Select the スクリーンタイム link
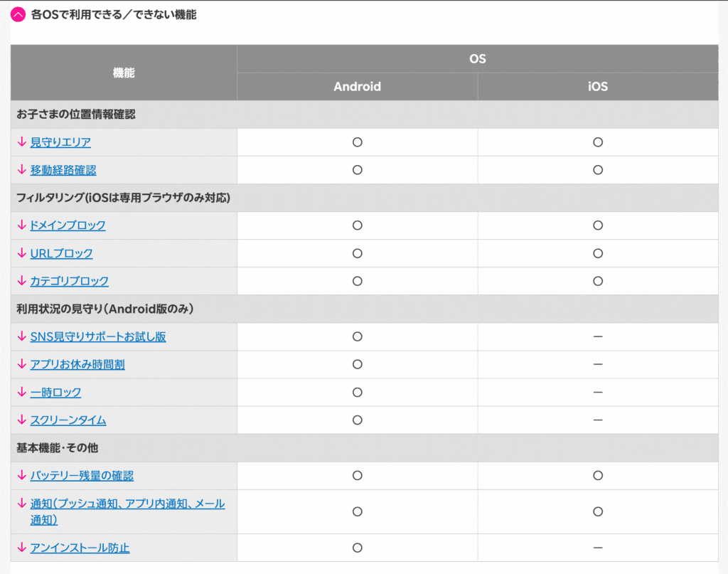Image resolution: width=728 pixels, height=574 pixels. pyautogui.click(x=67, y=420)
